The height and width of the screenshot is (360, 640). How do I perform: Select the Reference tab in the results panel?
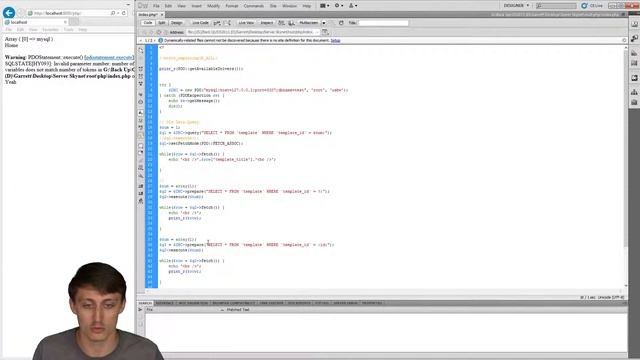[164, 303]
